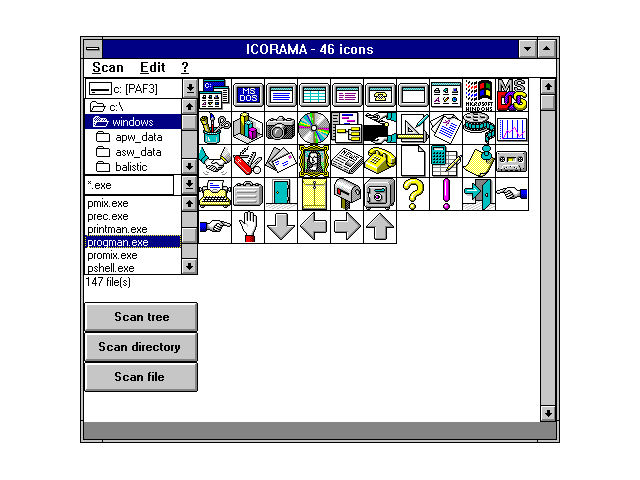The width and height of the screenshot is (640, 480).
Task: Click the Scan directory button
Action: [x=140, y=347]
